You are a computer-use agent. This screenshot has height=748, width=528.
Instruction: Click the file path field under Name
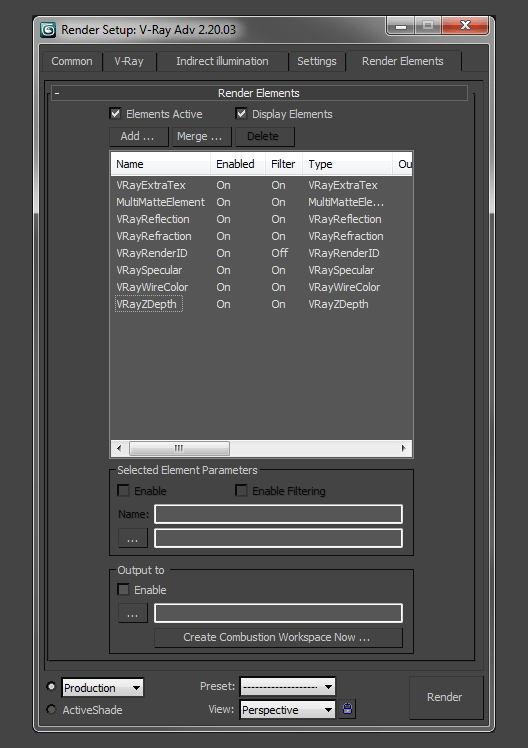pyautogui.click(x=279, y=539)
